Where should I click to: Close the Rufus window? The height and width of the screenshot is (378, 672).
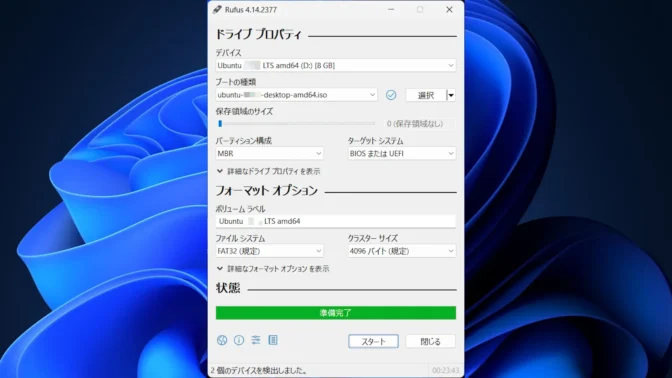[x=449, y=9]
